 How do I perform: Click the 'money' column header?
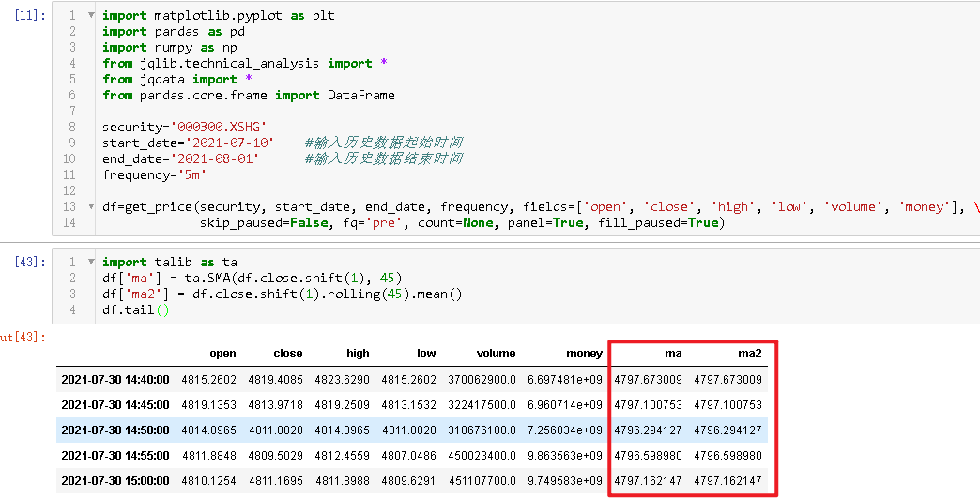click(584, 354)
